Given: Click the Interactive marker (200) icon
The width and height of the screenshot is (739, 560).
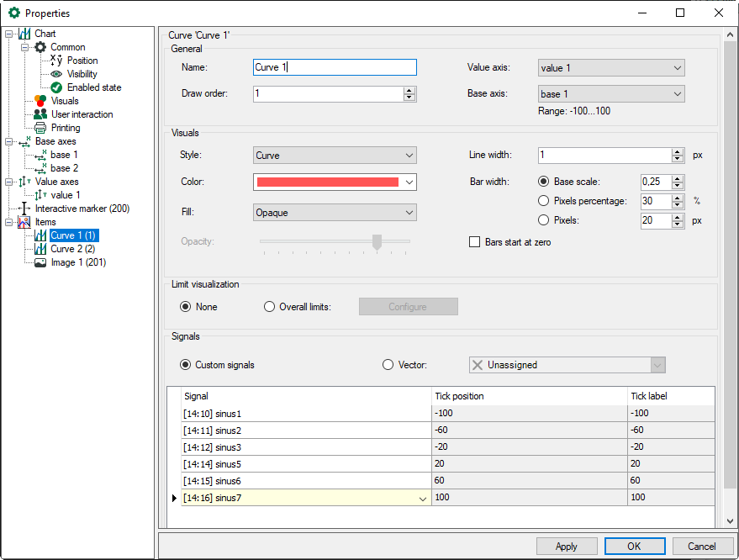Looking at the screenshot, I should [x=24, y=209].
